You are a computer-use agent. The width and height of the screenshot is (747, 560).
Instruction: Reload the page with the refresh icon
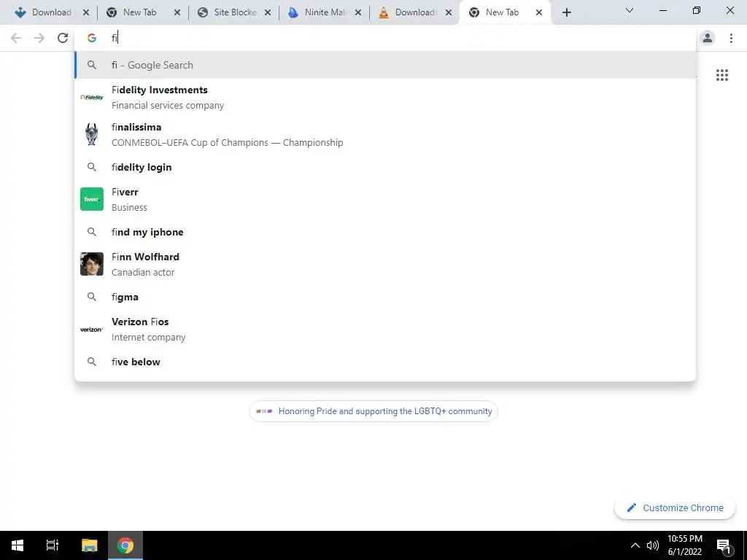63,38
